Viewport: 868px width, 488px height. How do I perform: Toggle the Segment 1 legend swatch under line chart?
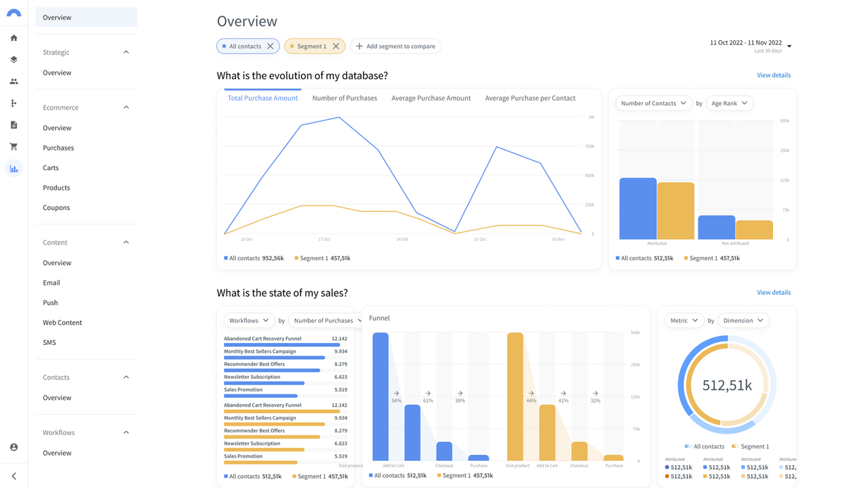coord(296,258)
